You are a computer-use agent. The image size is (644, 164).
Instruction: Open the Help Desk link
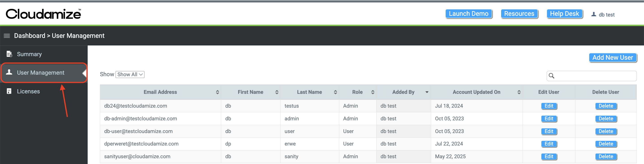[564, 14]
